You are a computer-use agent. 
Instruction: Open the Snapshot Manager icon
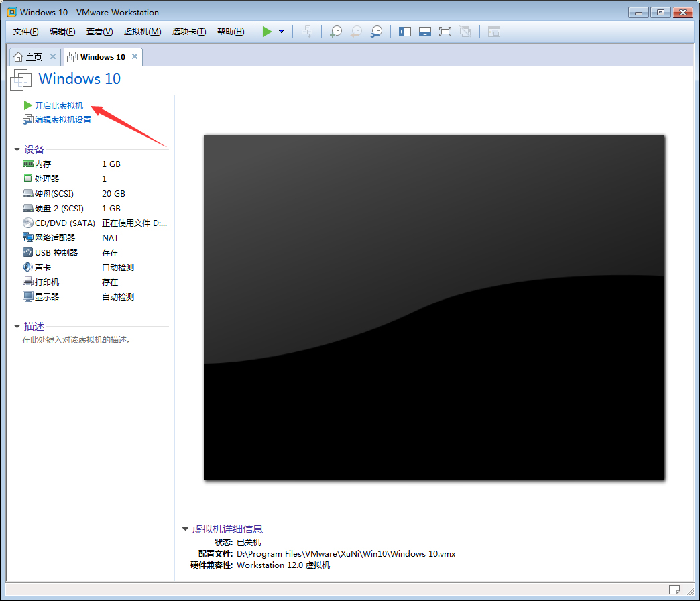point(375,31)
